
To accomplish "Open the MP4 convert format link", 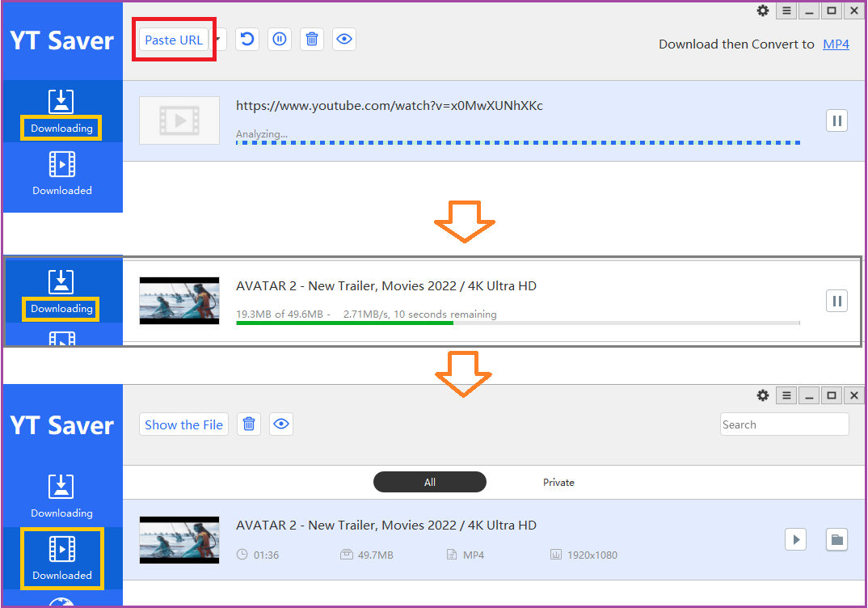I will (836, 44).
